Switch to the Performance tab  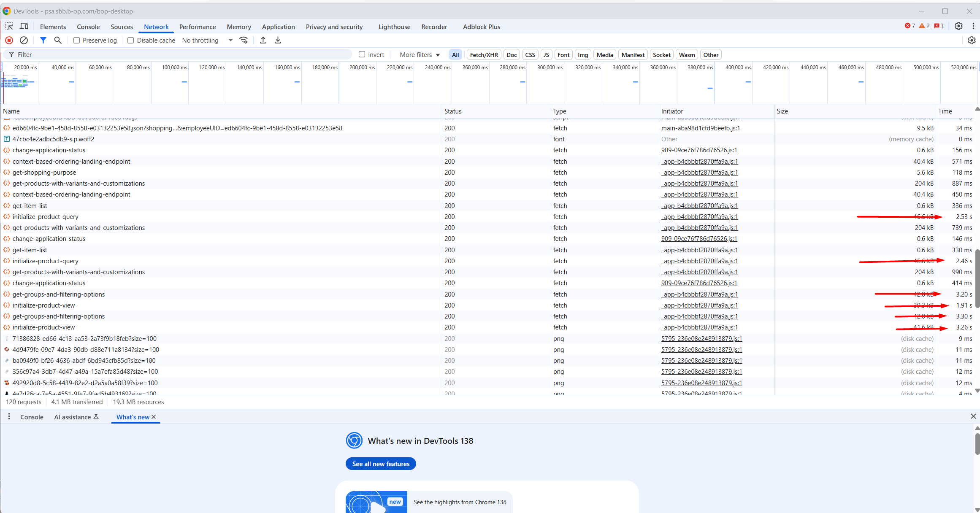[197, 27]
